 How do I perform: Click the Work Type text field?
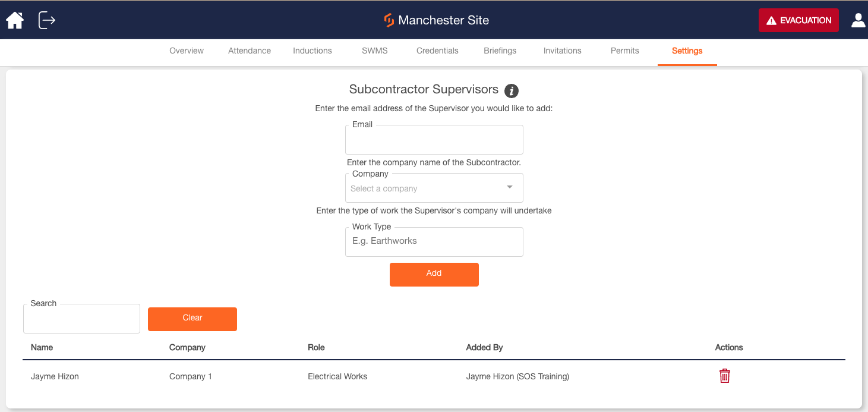434,242
